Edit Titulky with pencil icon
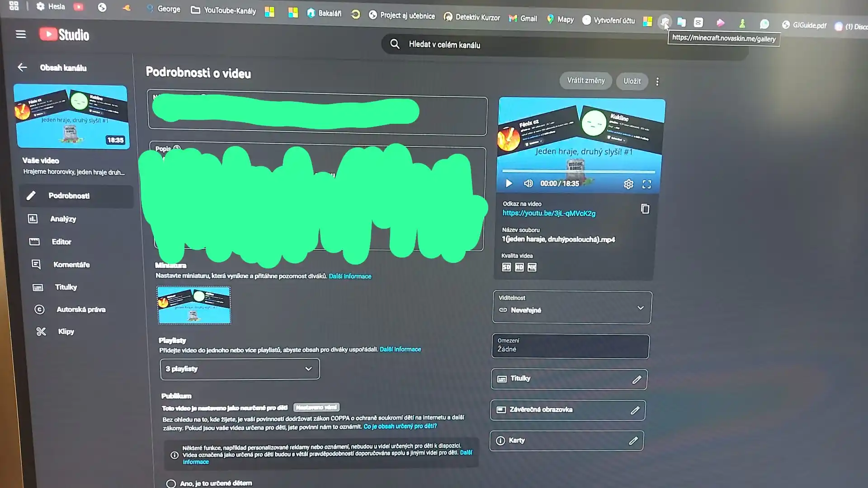The width and height of the screenshot is (868, 488). pyautogui.click(x=637, y=380)
